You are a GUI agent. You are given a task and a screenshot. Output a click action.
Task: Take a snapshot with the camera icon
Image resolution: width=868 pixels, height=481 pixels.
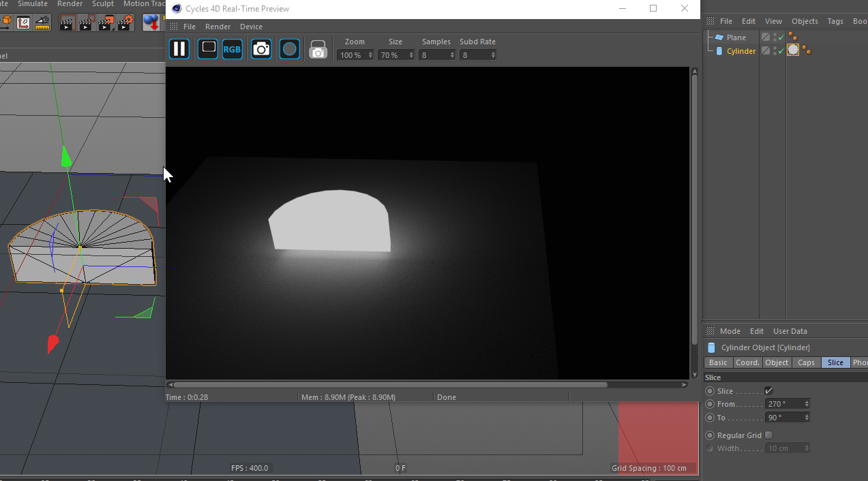tap(261, 49)
